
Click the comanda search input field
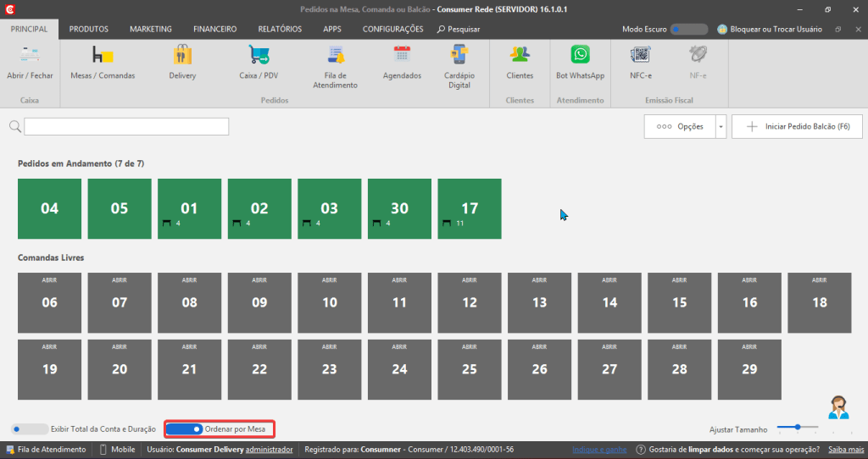pos(126,127)
